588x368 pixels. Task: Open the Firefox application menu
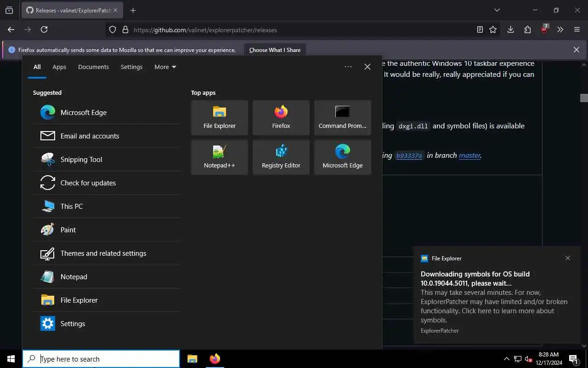click(x=577, y=29)
